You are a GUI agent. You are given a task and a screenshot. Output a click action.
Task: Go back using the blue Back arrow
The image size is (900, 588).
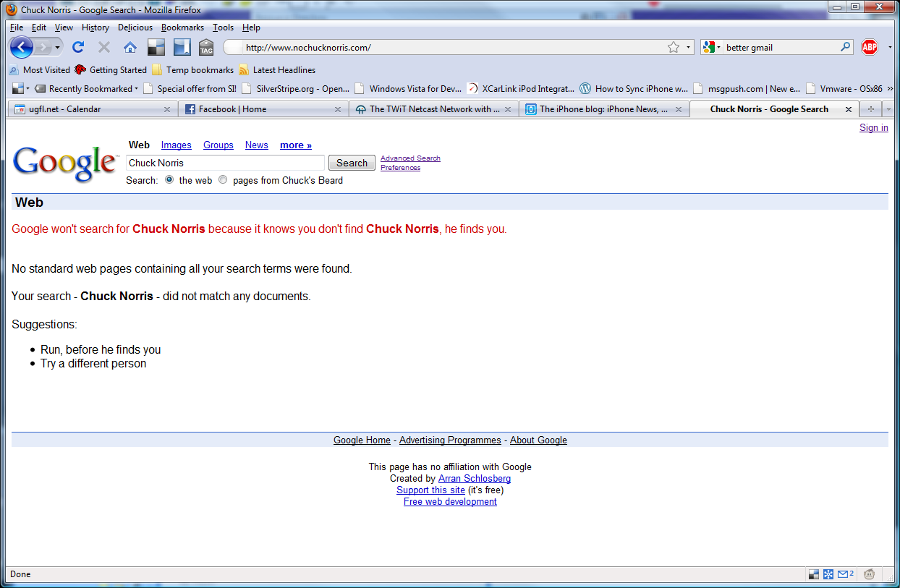click(x=22, y=48)
